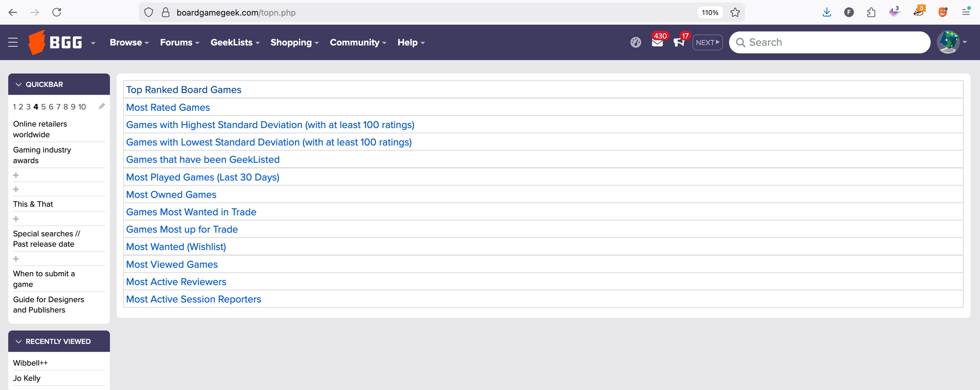Click the plus below This & That
The width and height of the screenshot is (980, 390).
pos(16,219)
